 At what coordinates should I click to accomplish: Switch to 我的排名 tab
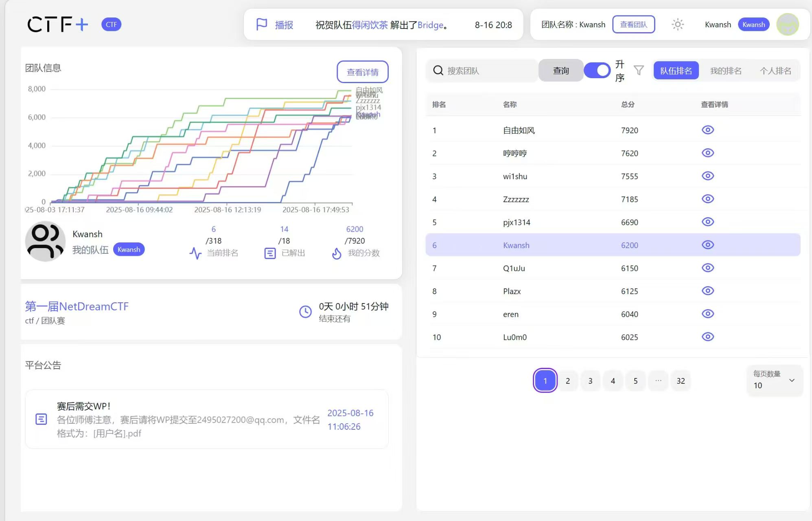725,71
